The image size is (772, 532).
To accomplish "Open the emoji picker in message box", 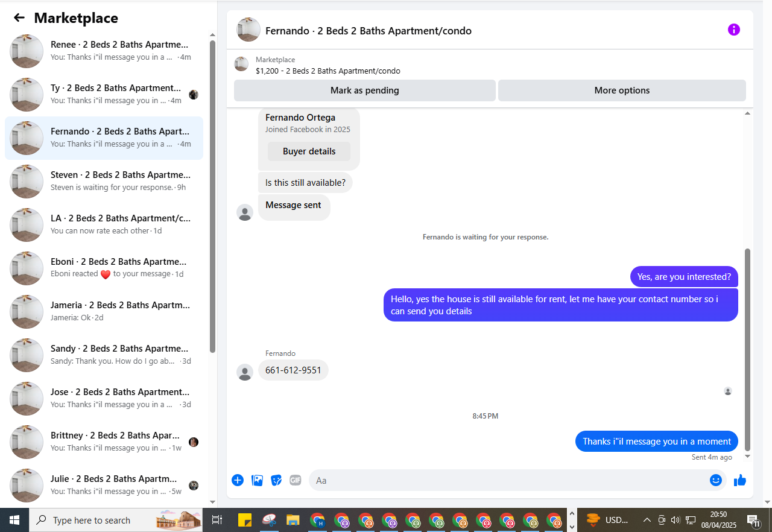I will point(716,480).
